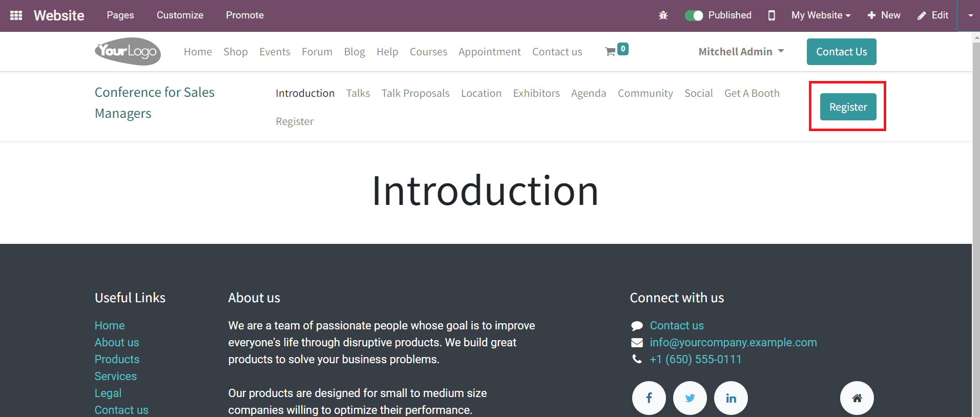Viewport: 980px width, 417px height.
Task: Click the bug debug icon
Action: (663, 15)
